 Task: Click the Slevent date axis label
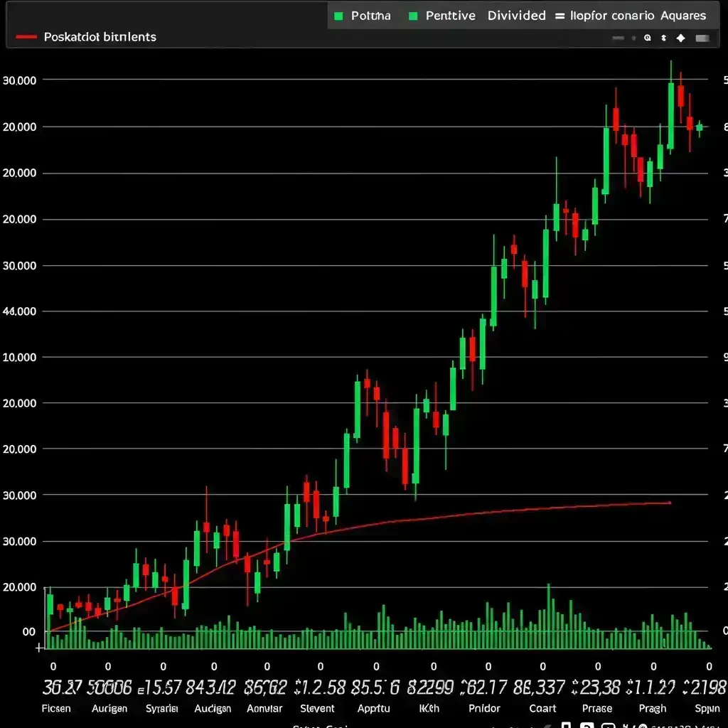click(317, 709)
